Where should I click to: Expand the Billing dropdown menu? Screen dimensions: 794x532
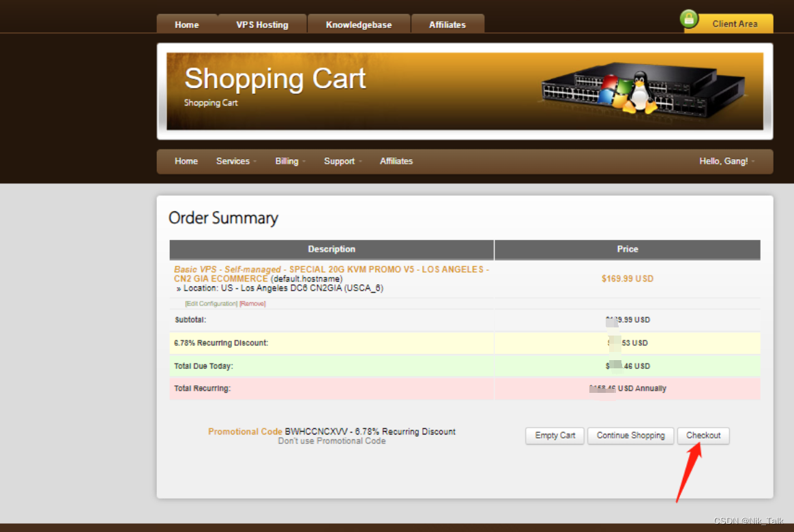tap(290, 161)
